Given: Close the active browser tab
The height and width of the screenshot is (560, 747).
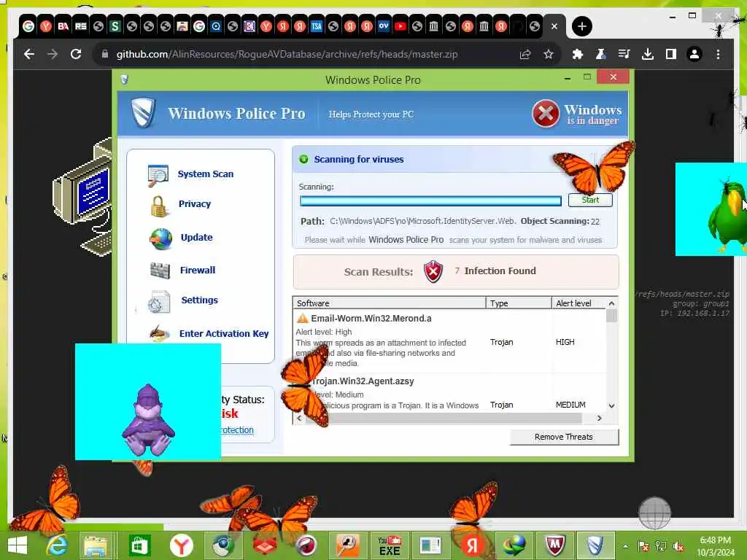Looking at the screenshot, I should [554, 27].
